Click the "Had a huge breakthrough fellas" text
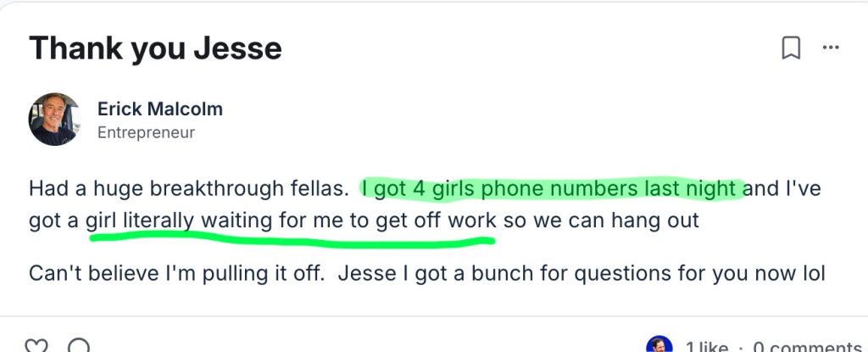Image resolution: width=868 pixels, height=352 pixels. point(188,187)
